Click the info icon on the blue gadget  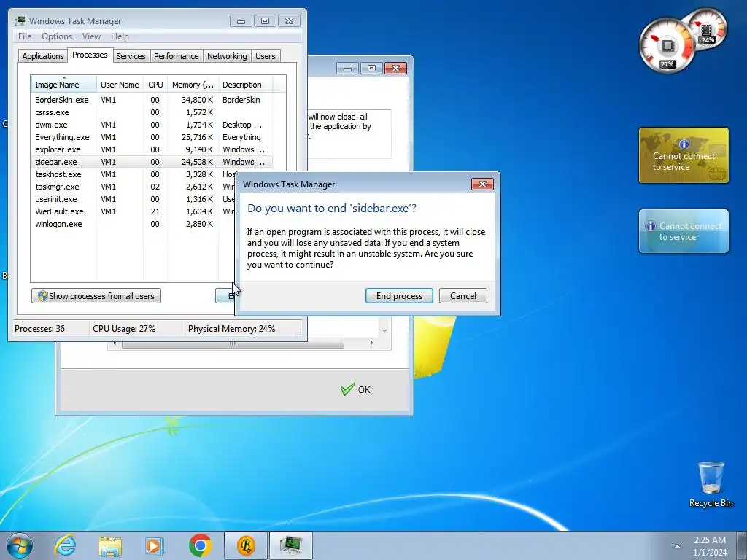click(x=650, y=226)
